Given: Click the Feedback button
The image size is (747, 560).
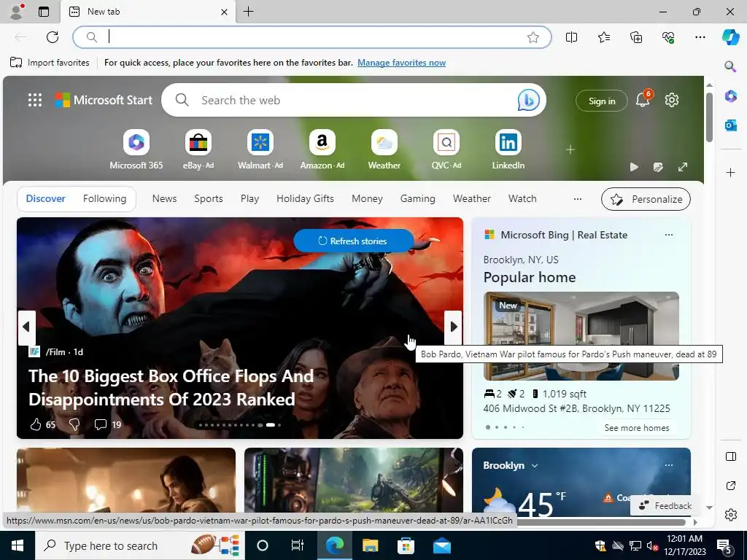Looking at the screenshot, I should coord(665,506).
